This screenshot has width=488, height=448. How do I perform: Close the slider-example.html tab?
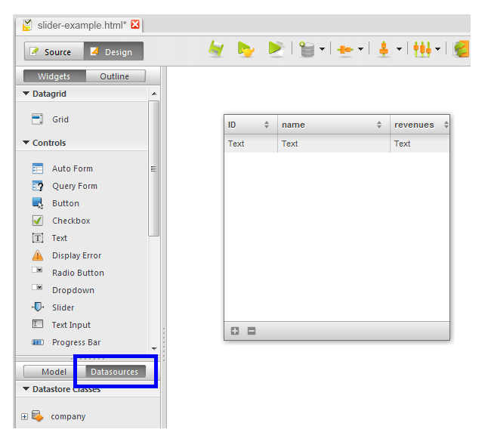(x=135, y=24)
